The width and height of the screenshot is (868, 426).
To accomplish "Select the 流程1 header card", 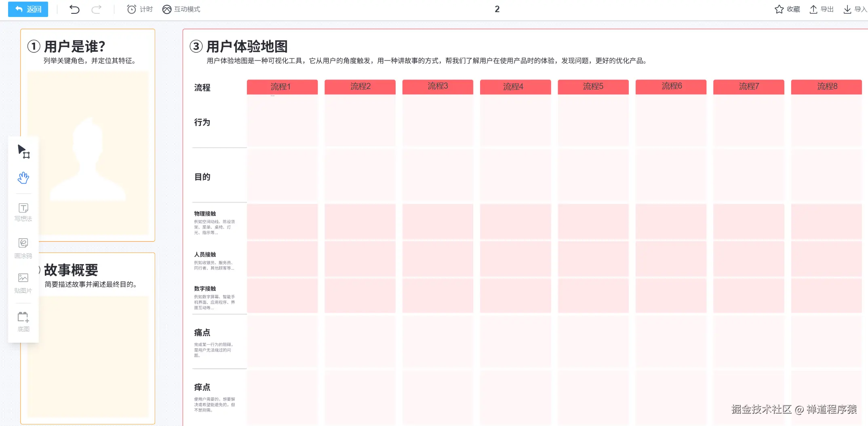I will [282, 87].
